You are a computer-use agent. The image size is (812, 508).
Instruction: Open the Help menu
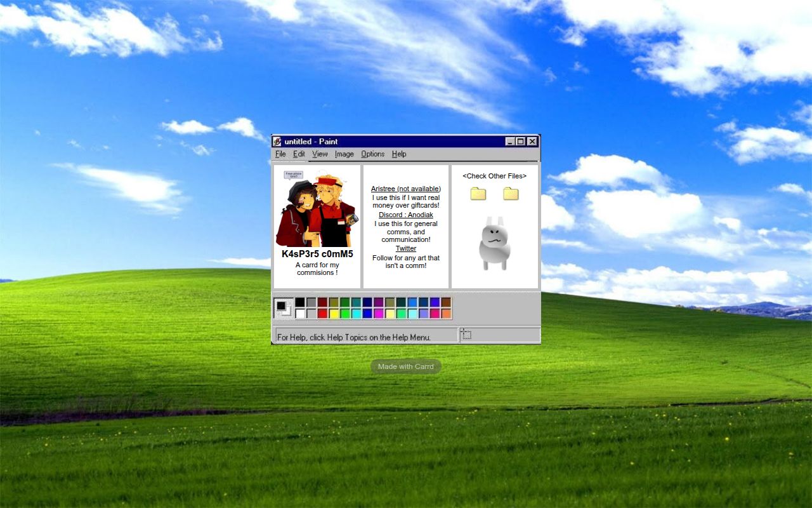[399, 154]
